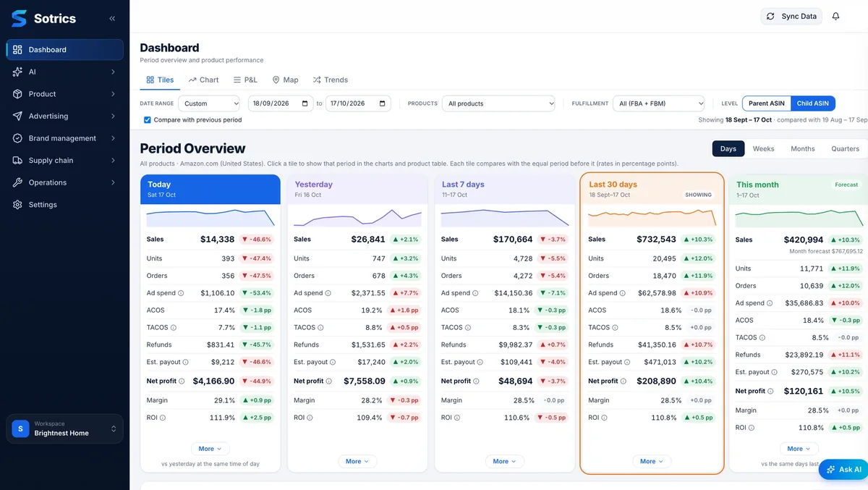Click the Operations wrench icon
This screenshot has width=868, height=490.
(17, 182)
